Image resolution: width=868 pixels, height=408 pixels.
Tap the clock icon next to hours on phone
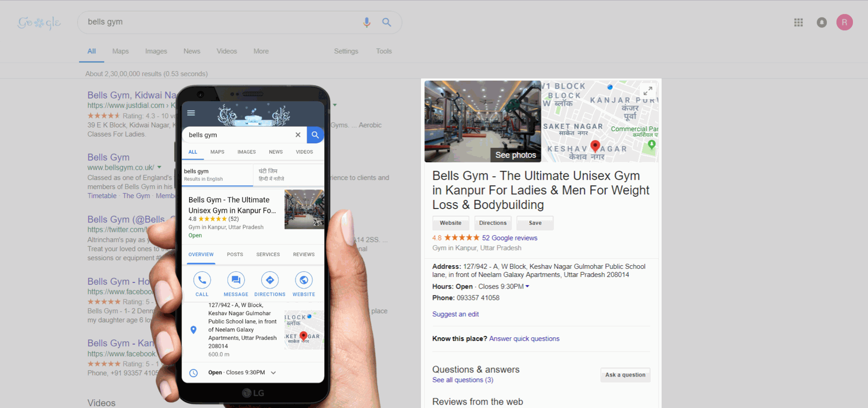point(194,373)
